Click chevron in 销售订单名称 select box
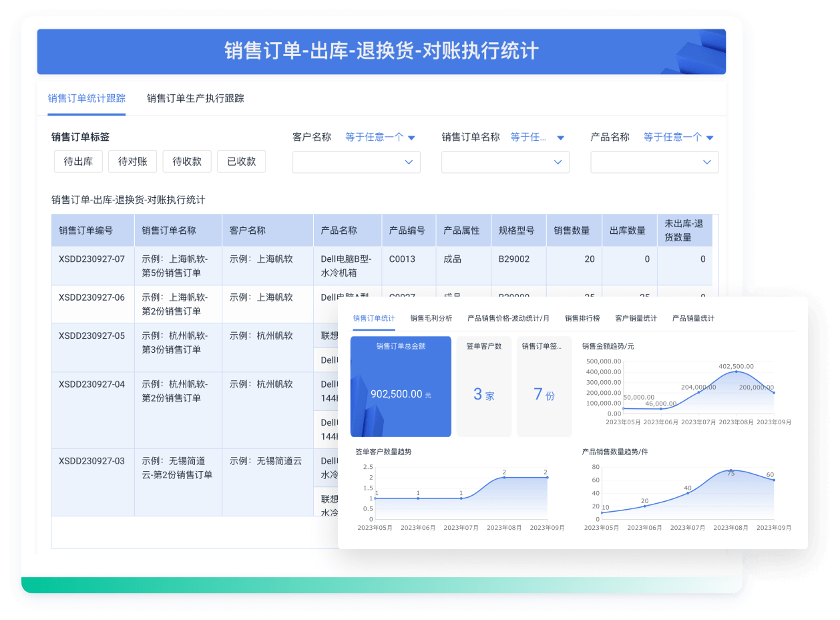The width and height of the screenshot is (840, 620). pyautogui.click(x=558, y=162)
